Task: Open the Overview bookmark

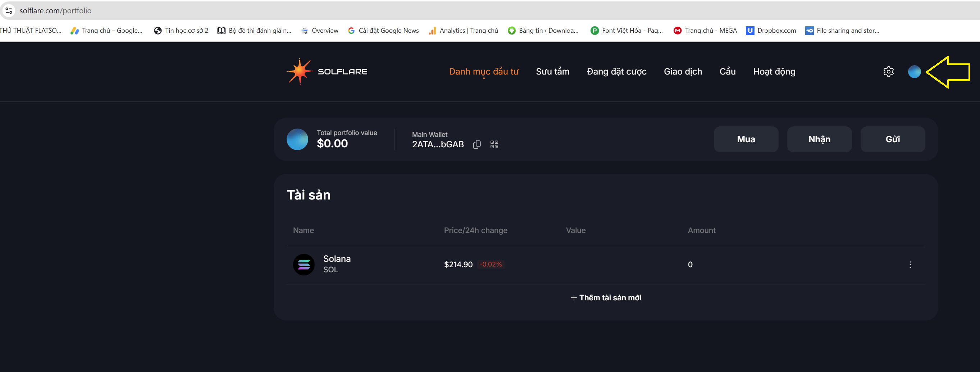Action: coord(320,31)
